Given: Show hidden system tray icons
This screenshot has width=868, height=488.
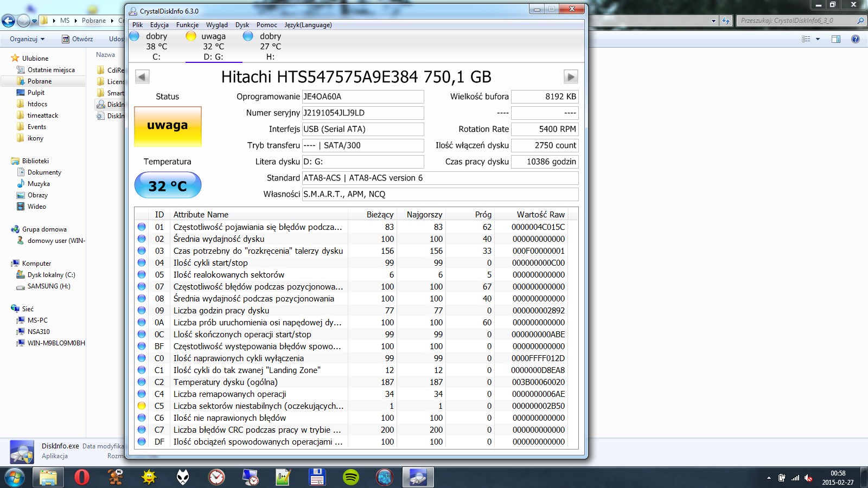Looking at the screenshot, I should (769, 478).
